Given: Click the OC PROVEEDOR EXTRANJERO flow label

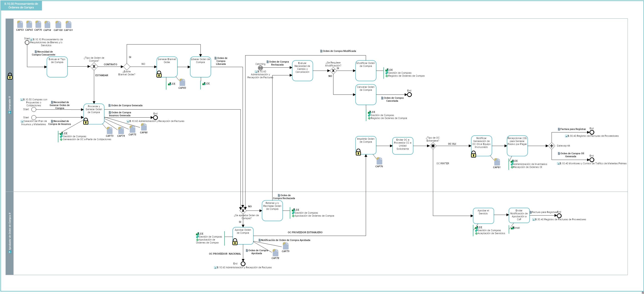Looking at the screenshot, I should 305,233.
